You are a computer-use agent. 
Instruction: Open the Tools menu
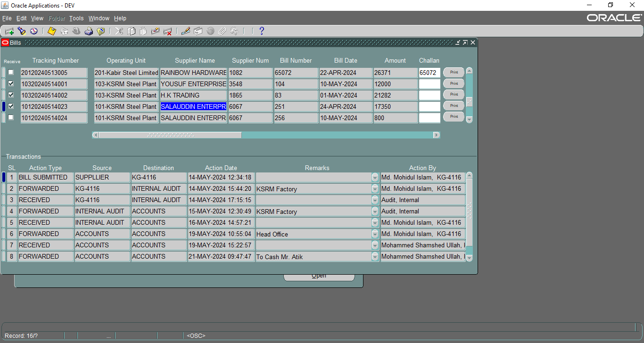click(x=76, y=18)
